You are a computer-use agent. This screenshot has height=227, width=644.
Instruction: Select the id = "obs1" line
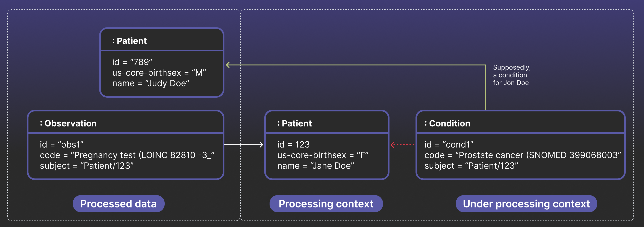62,144
